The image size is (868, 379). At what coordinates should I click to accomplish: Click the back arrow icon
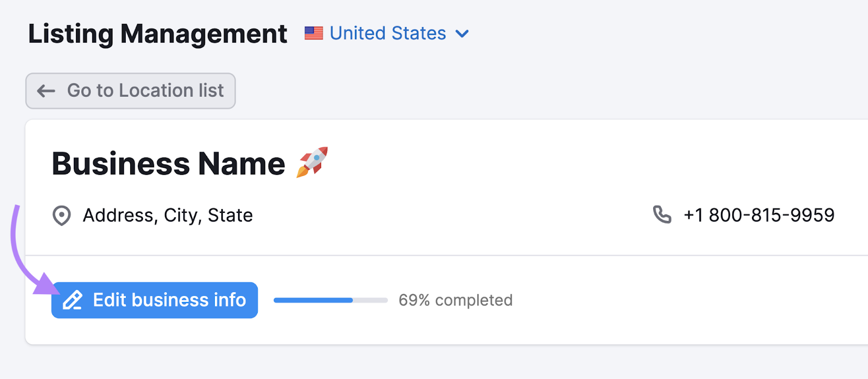coord(46,91)
